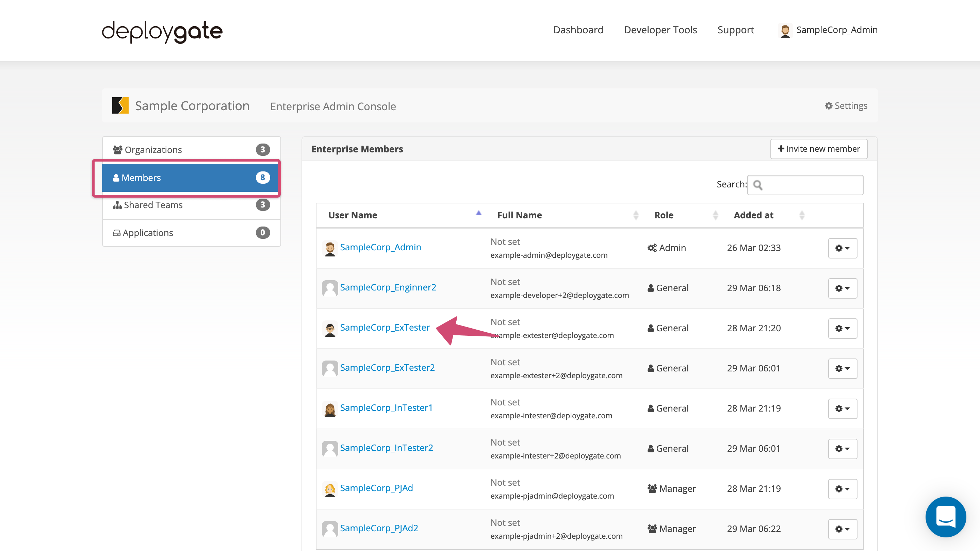The height and width of the screenshot is (551, 980).
Task: Open SampleCorp_InTester2 user link
Action: pos(387,448)
